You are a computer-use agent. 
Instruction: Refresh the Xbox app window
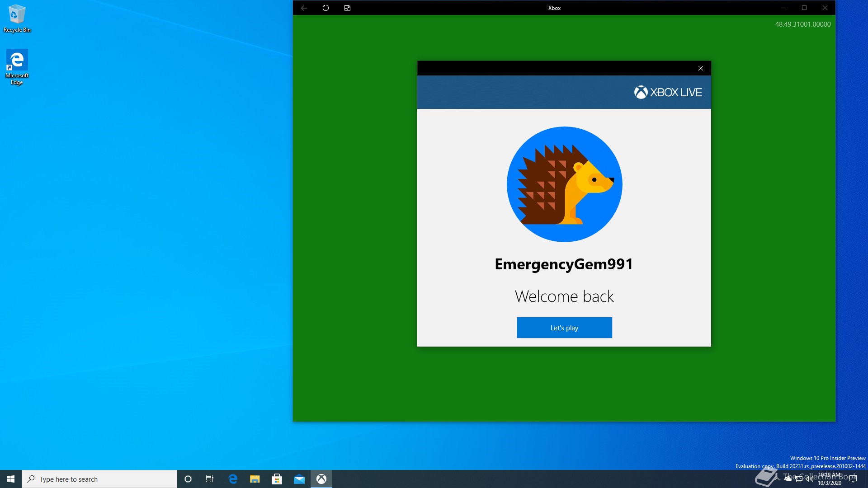(325, 8)
